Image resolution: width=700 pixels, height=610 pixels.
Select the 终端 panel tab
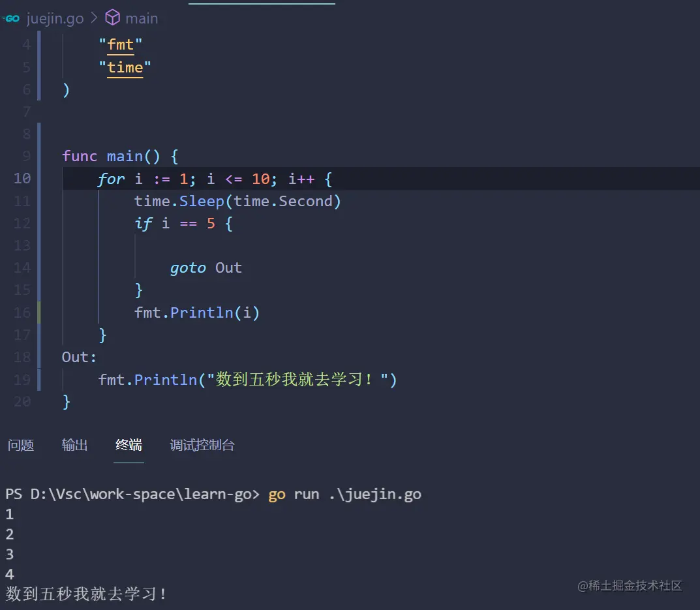(129, 445)
